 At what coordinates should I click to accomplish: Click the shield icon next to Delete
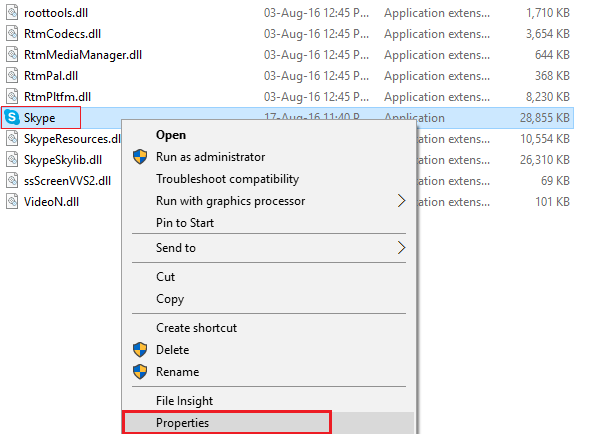click(x=140, y=350)
